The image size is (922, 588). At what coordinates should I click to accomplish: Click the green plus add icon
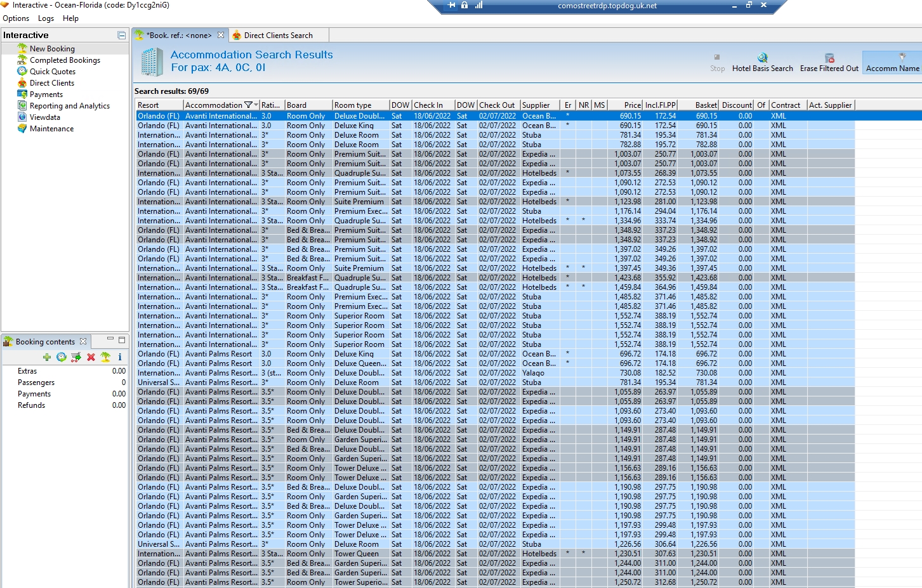(47, 357)
